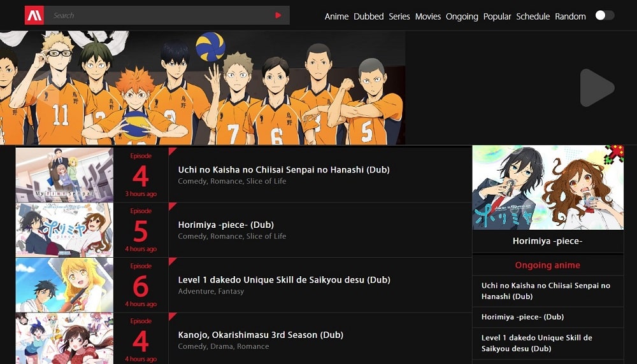Image resolution: width=637 pixels, height=364 pixels.
Task: Open Uchi no Kaisha no Chiisai Senpai (Dub) title
Action: click(283, 170)
